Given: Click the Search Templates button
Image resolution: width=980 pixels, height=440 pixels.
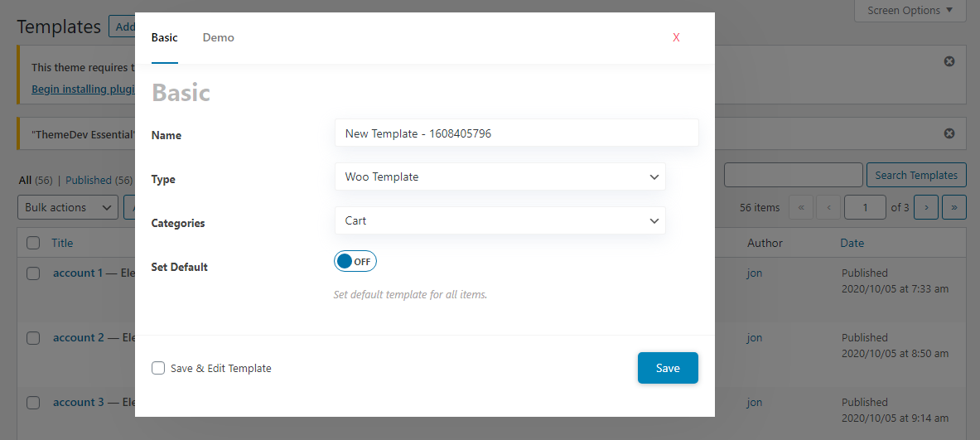Looking at the screenshot, I should coord(916,175).
